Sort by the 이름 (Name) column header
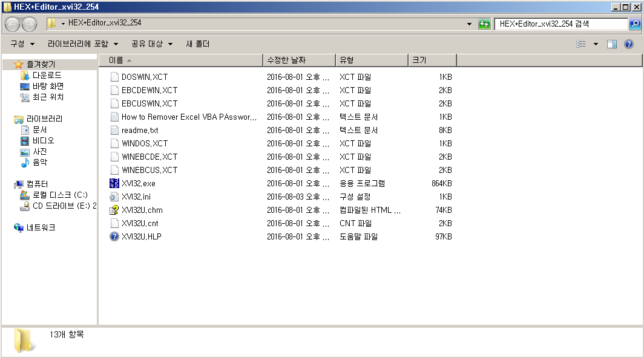 pyautogui.click(x=181, y=60)
